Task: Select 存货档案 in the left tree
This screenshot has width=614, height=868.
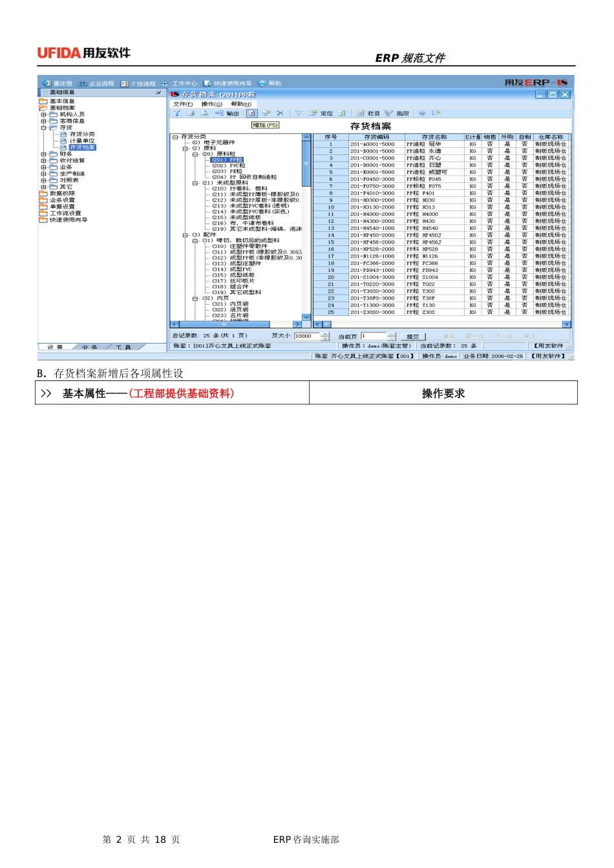Action: 82,147
